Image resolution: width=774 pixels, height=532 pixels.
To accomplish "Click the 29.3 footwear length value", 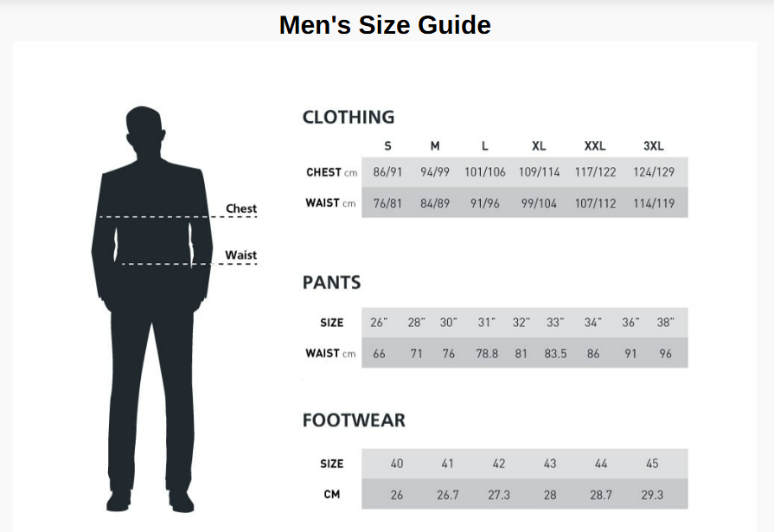I will [x=652, y=495].
